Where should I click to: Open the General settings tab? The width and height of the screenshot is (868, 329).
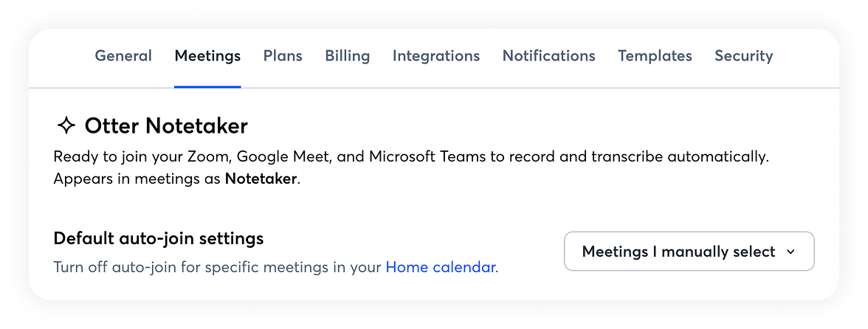point(123,56)
